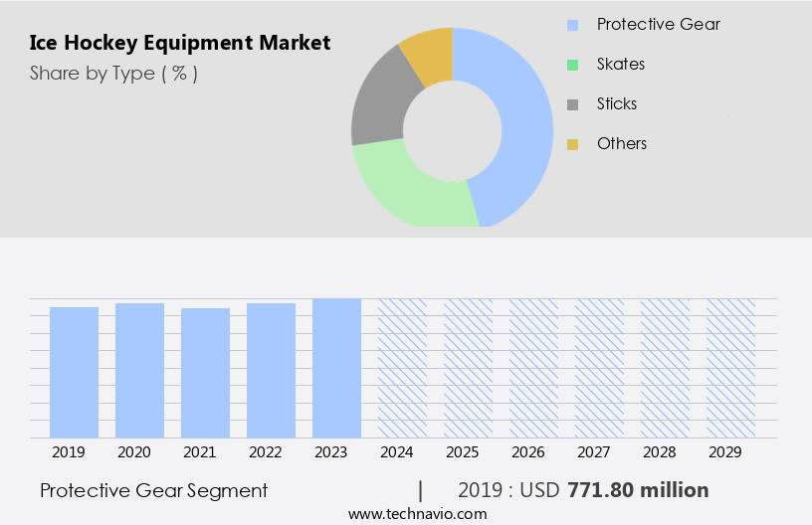This screenshot has width=812, height=525.
Task: Click the yellow Others legend swatch
Action: (572, 144)
